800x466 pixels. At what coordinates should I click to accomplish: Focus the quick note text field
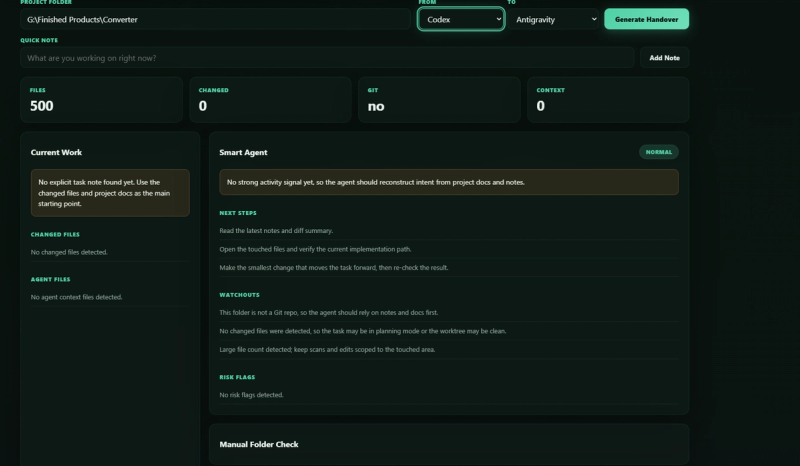[x=327, y=58]
